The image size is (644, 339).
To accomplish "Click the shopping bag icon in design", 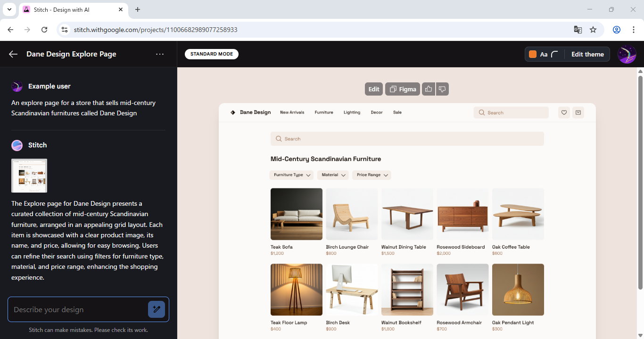I will 578,113.
